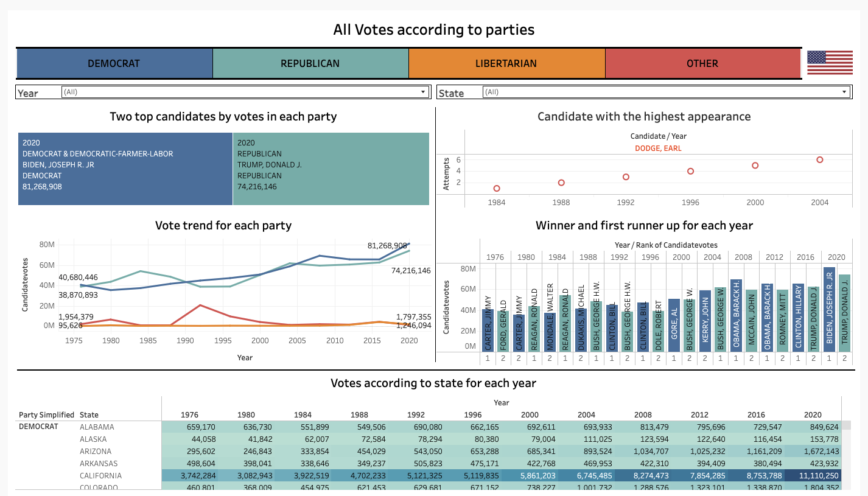
Task: Select the OTHER party legend block
Action: point(702,63)
